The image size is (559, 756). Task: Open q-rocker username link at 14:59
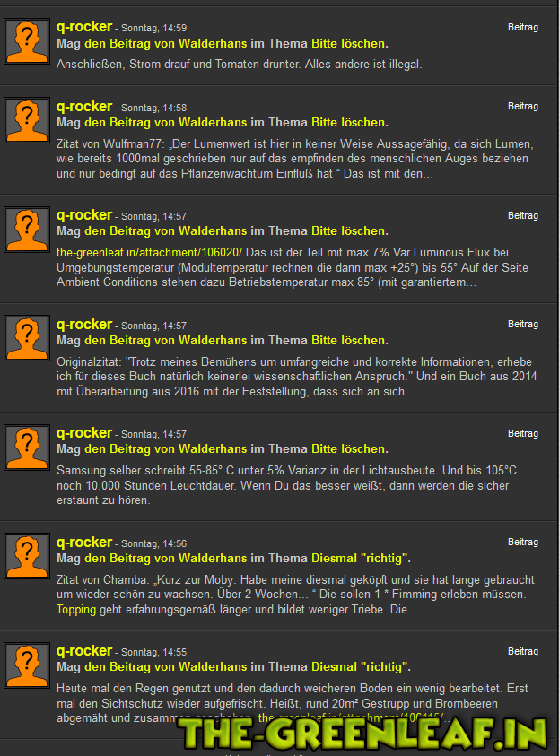84,27
